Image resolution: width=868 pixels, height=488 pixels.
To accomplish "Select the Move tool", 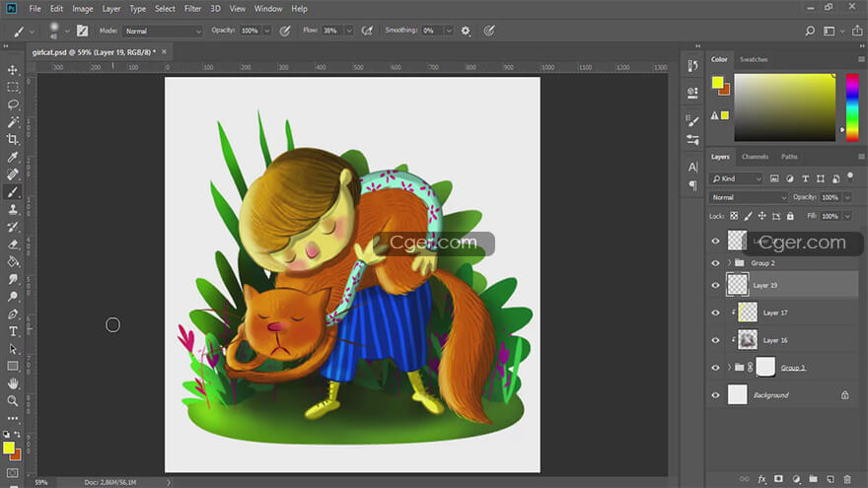I will point(13,70).
